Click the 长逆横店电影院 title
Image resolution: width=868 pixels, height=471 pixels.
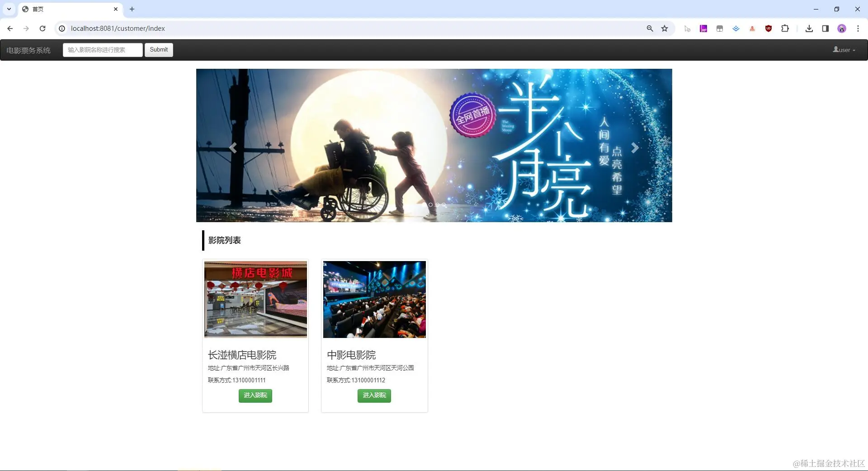pyautogui.click(x=242, y=355)
